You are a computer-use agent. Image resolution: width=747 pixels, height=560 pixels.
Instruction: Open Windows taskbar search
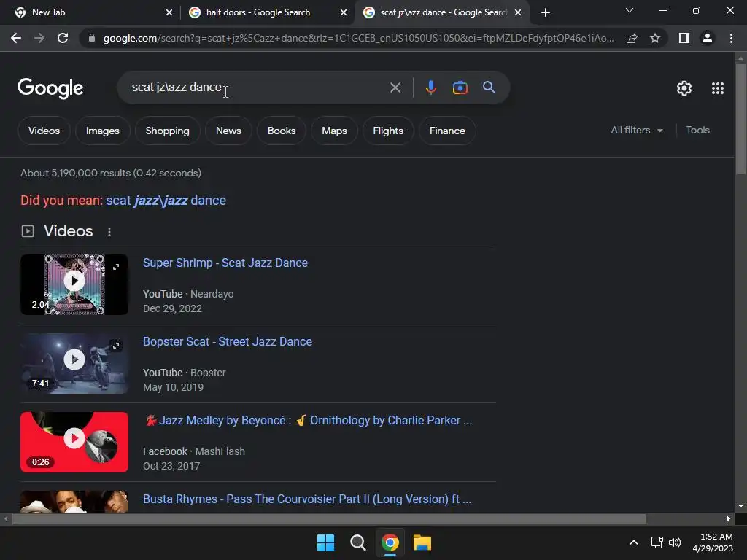point(357,542)
